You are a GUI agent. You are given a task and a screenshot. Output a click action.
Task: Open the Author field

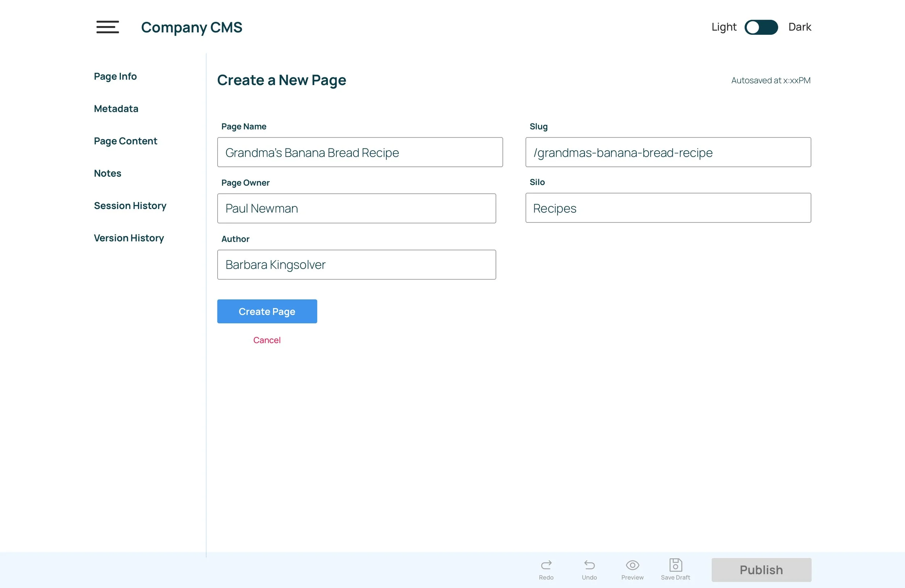click(356, 265)
